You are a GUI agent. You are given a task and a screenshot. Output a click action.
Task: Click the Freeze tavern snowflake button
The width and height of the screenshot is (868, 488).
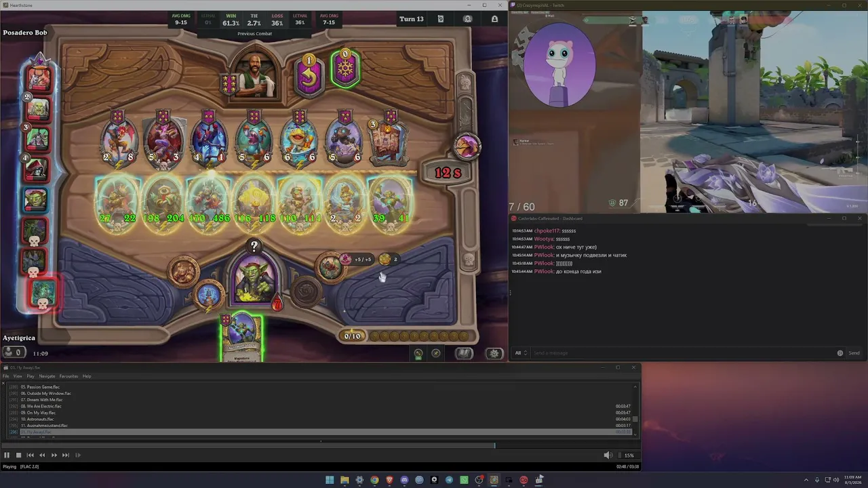click(x=345, y=69)
